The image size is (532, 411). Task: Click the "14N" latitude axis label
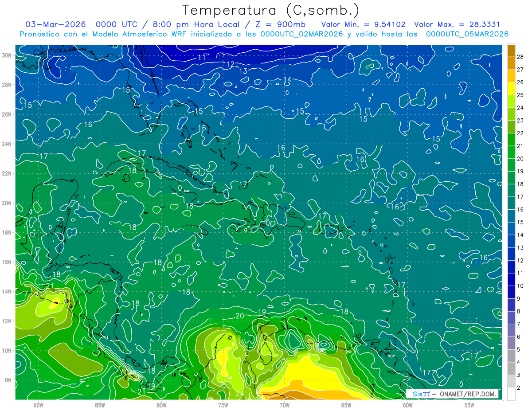[7, 291]
